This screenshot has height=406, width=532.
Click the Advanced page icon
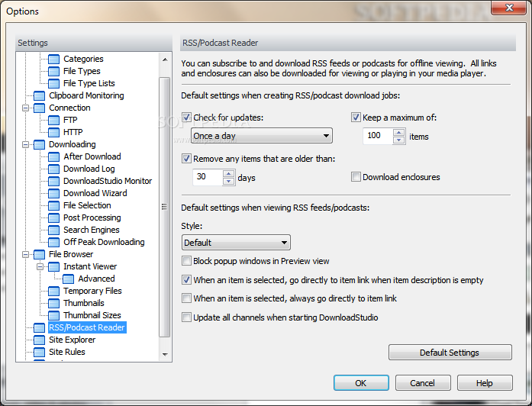pyautogui.click(x=68, y=279)
